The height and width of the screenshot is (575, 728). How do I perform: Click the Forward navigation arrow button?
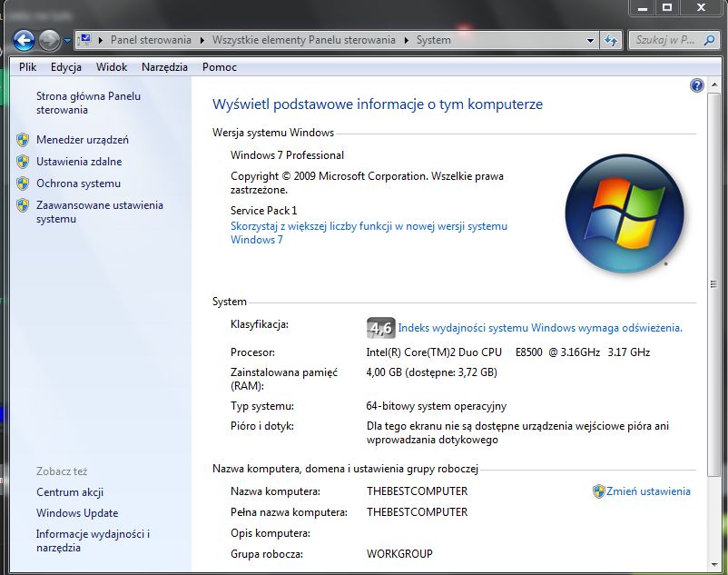point(49,40)
